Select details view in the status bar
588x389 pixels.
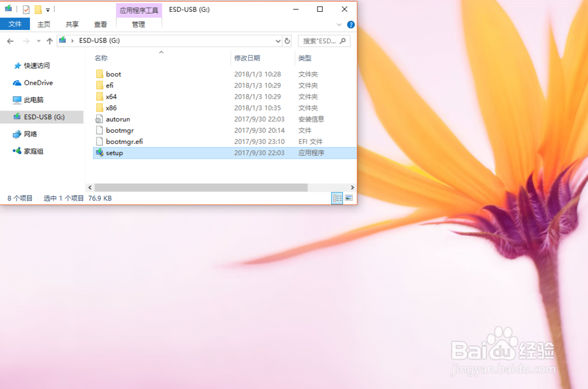coord(337,198)
